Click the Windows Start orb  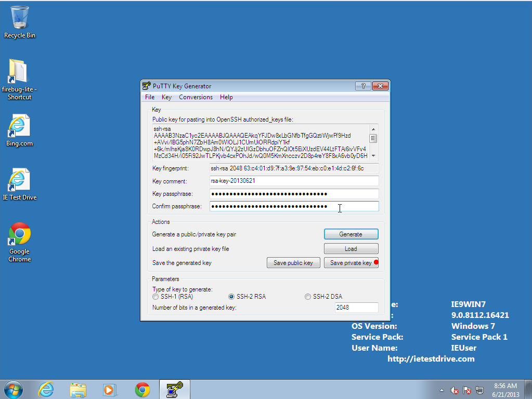point(13,390)
